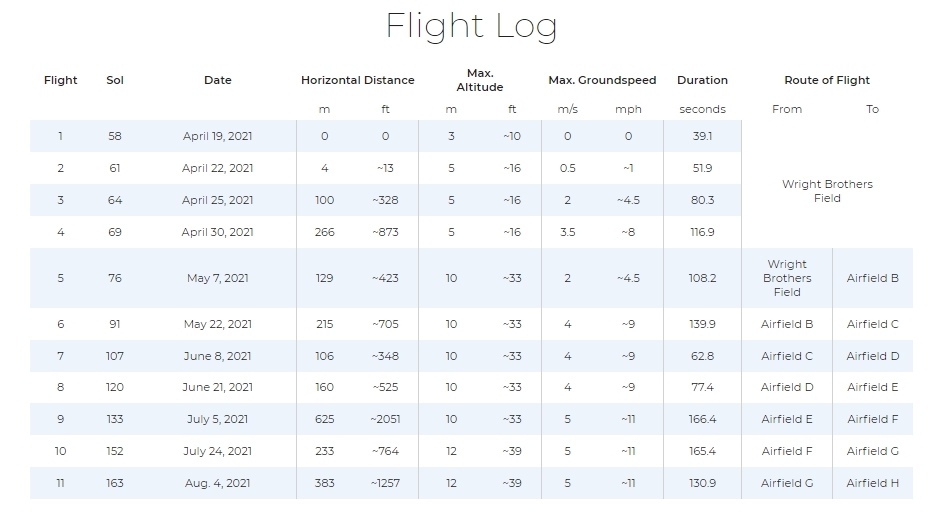Select the Max. Altitude column header

(x=480, y=80)
